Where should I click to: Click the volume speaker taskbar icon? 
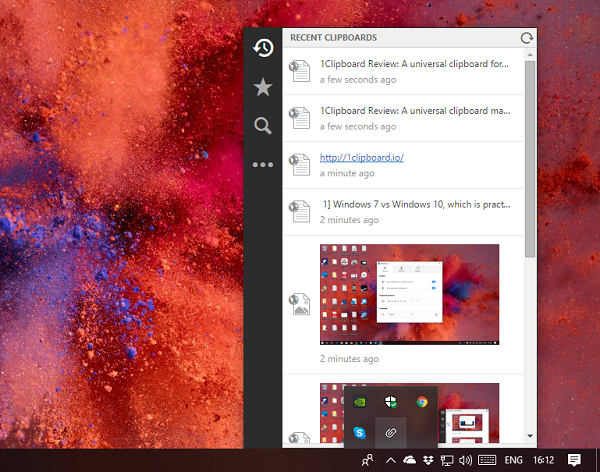(x=465, y=460)
